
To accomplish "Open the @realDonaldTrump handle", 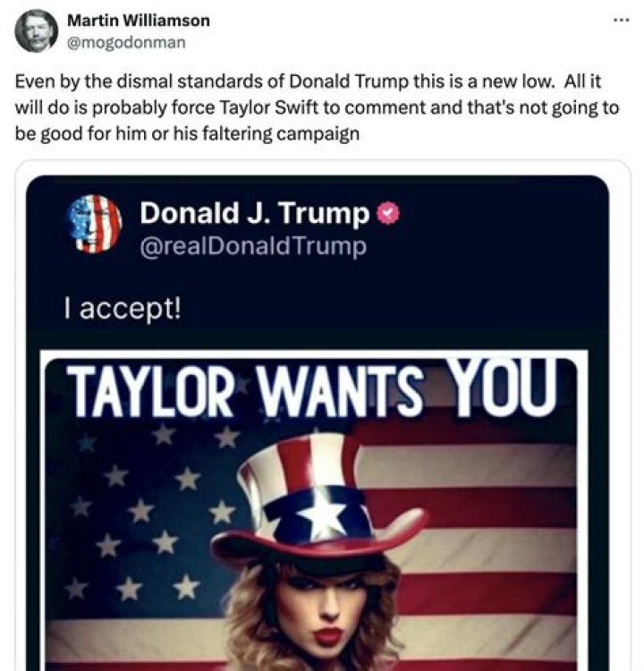I will 253,246.
